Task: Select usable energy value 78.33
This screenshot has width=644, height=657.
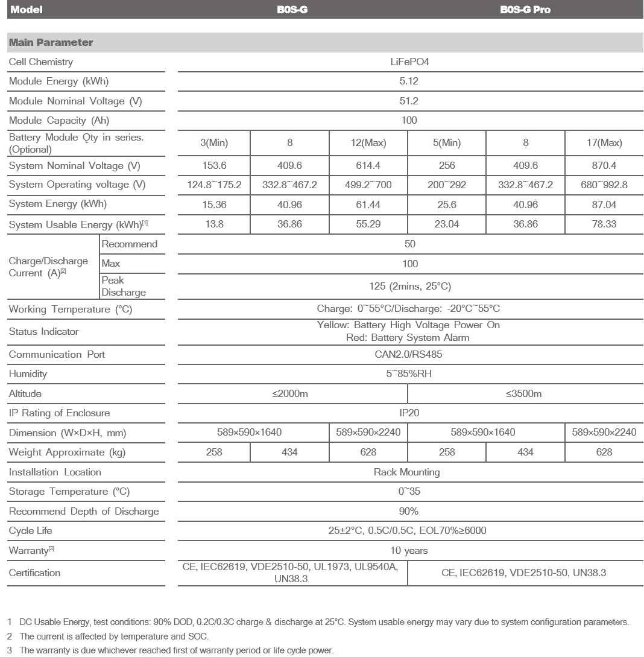Action: [604, 224]
